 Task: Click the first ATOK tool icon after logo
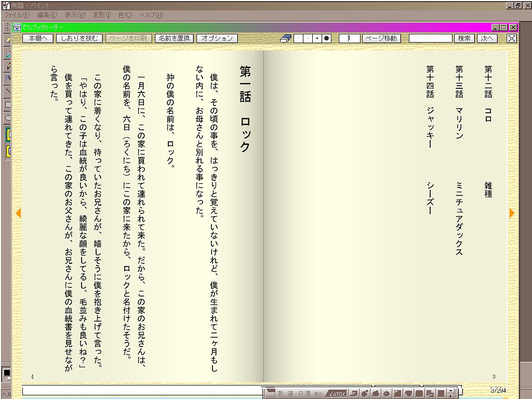354,394
